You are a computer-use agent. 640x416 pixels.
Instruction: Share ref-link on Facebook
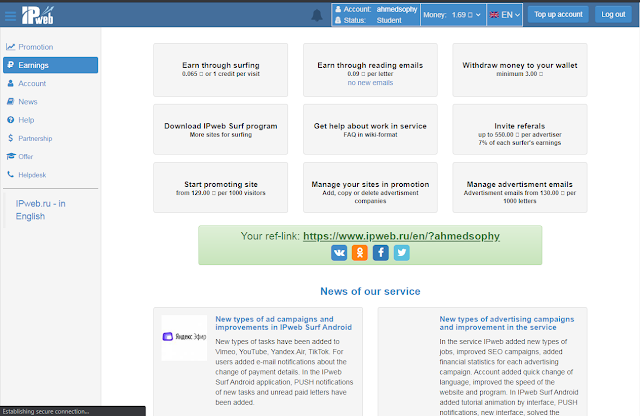(380, 253)
